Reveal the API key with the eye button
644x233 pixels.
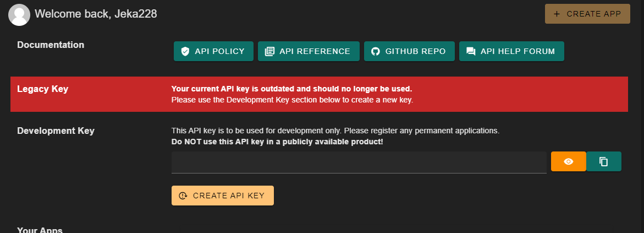pos(569,161)
